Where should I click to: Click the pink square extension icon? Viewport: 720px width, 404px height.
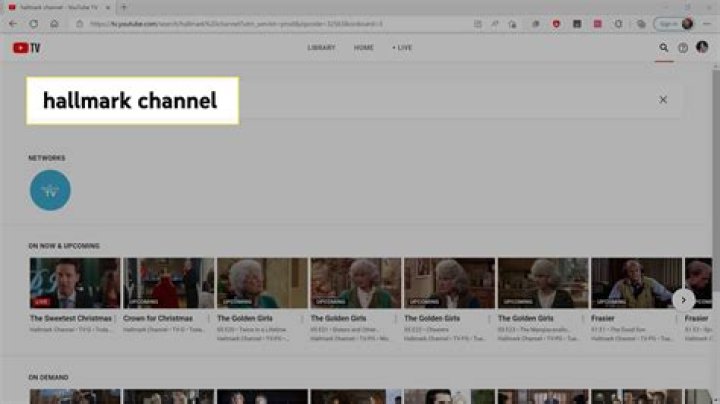pyautogui.click(x=597, y=24)
